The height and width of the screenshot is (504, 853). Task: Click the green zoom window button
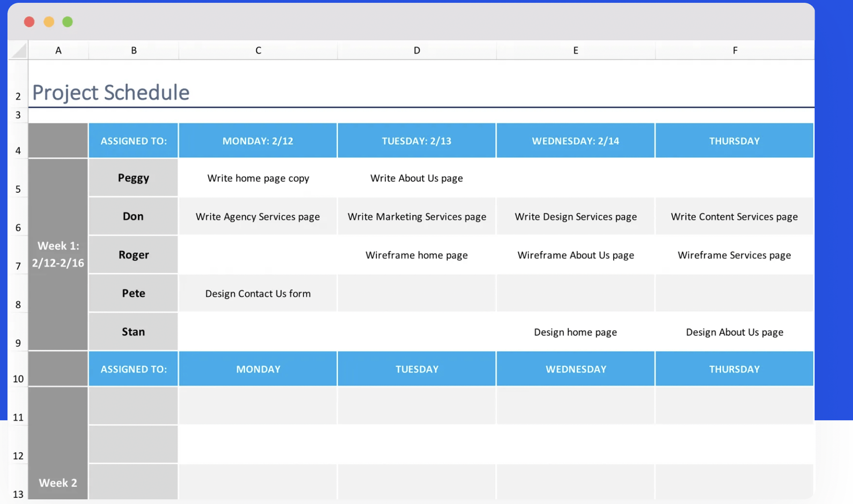pyautogui.click(x=67, y=22)
